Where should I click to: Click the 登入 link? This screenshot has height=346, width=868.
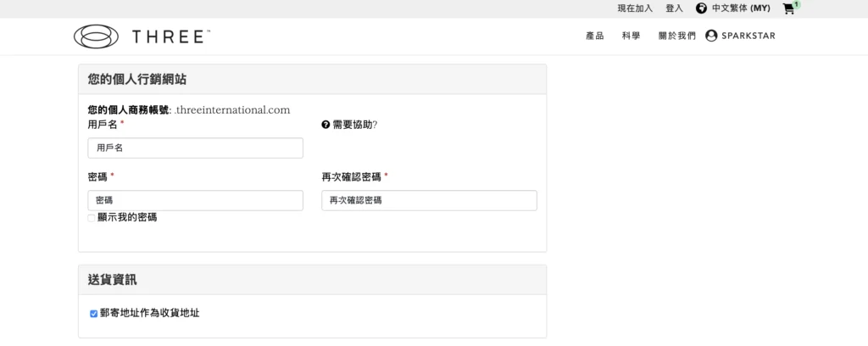674,8
